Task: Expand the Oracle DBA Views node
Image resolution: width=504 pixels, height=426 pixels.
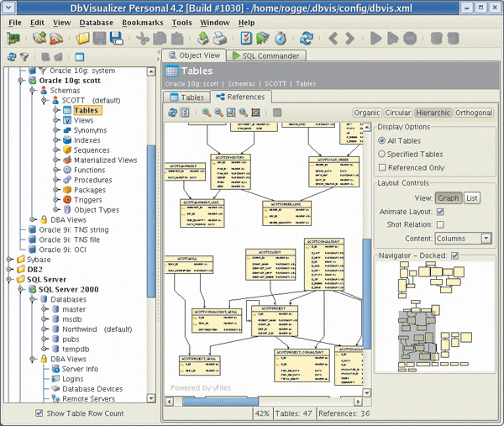Action: pos(32,219)
